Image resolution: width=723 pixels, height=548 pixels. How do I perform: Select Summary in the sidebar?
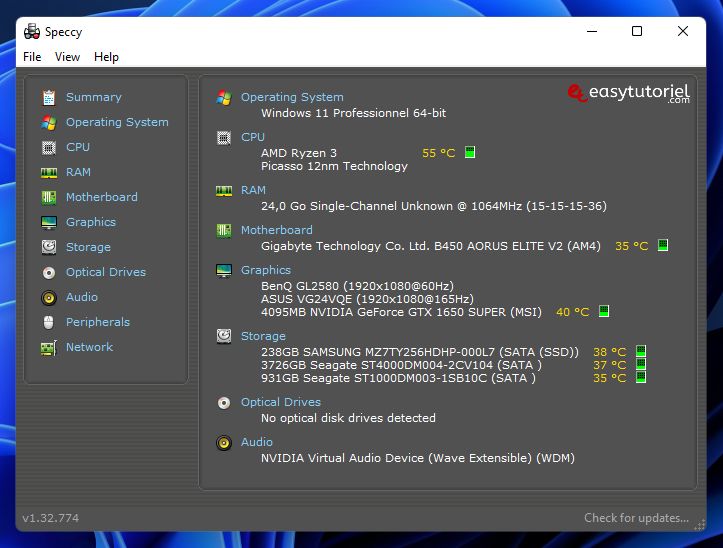tap(93, 97)
